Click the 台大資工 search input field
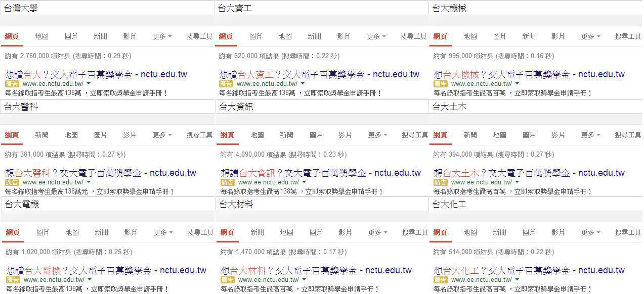 (x=321, y=8)
